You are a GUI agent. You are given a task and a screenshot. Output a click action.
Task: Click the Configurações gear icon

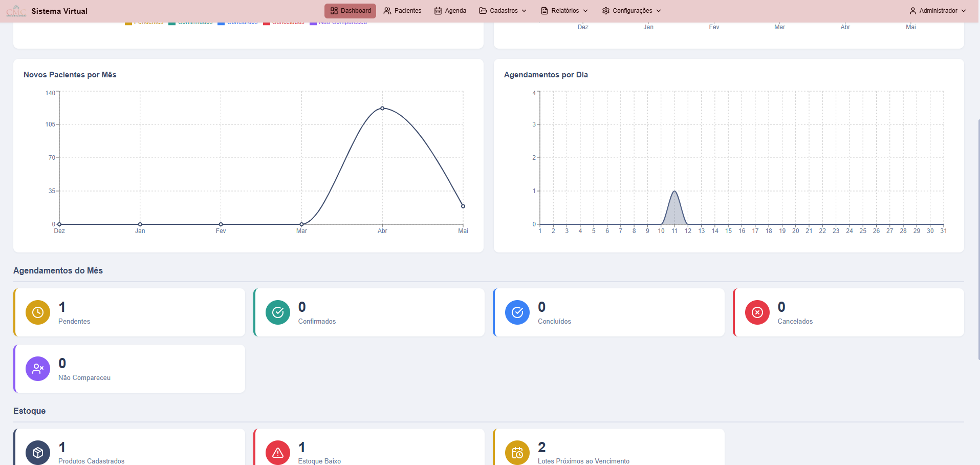[x=606, y=11]
